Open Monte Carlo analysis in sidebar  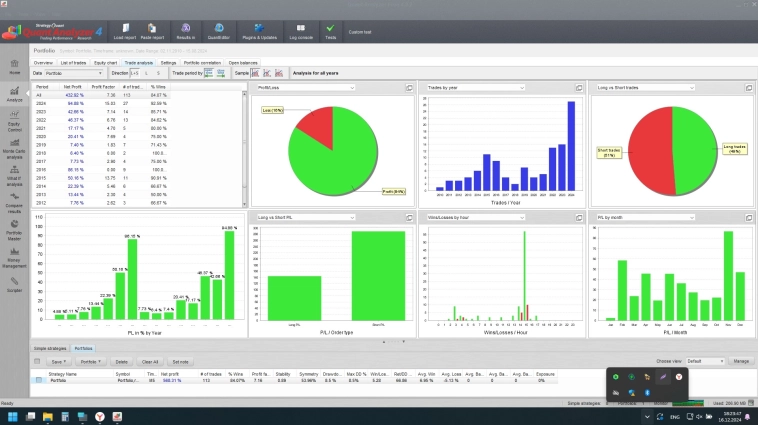click(15, 152)
